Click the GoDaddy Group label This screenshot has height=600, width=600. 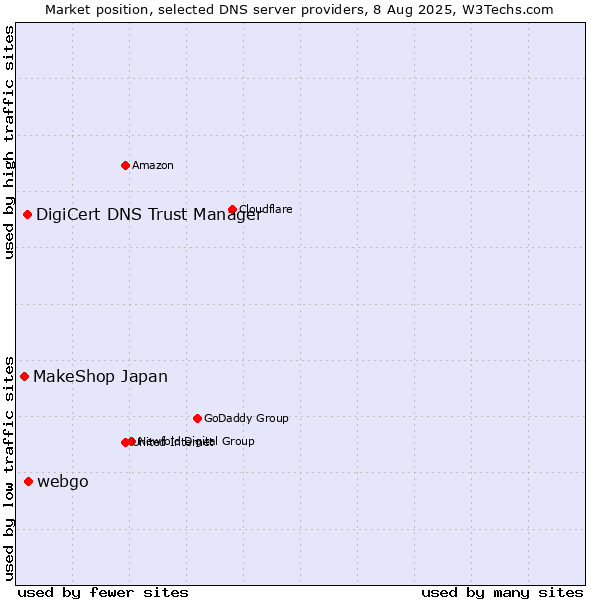point(246,418)
